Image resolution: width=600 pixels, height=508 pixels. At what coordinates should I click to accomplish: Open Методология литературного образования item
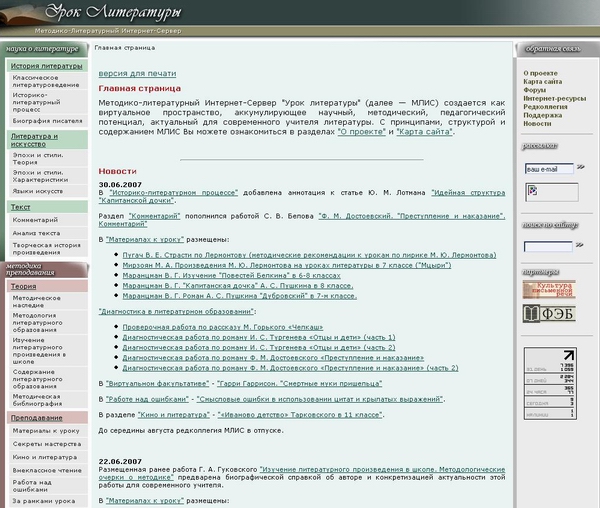tap(38, 322)
